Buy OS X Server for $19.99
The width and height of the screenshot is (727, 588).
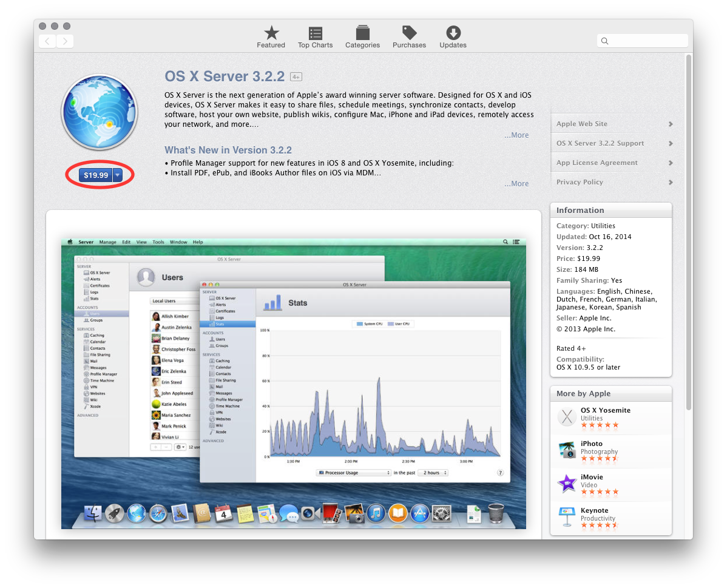point(95,175)
